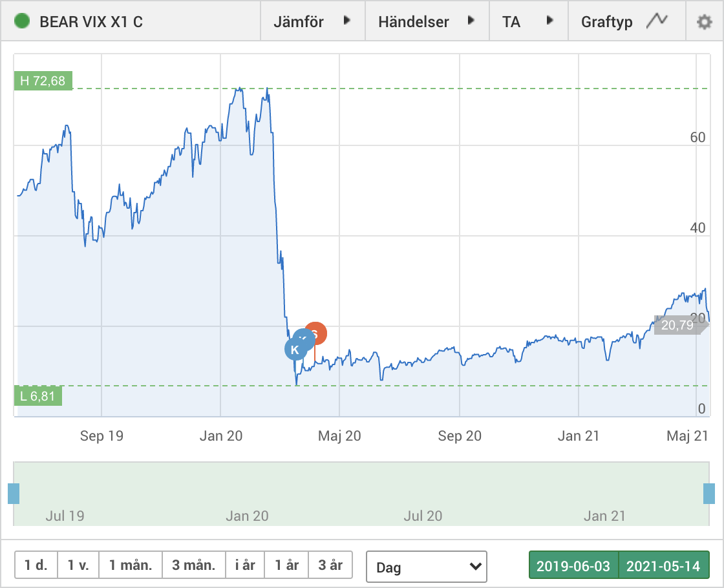This screenshot has height=588, width=724.
Task: Click the start date 2019-06-03
Action: (x=573, y=567)
